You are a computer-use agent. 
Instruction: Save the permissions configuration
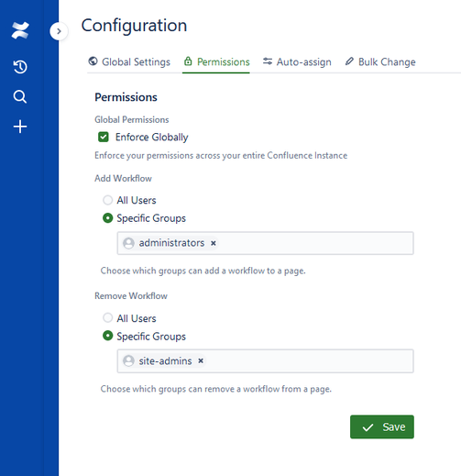[x=382, y=426]
